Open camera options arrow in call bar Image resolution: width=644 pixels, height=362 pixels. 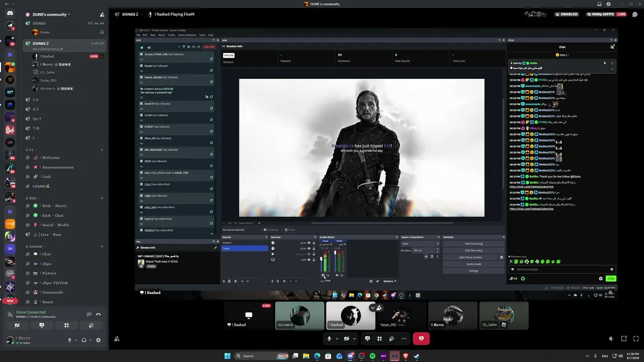click(354, 338)
